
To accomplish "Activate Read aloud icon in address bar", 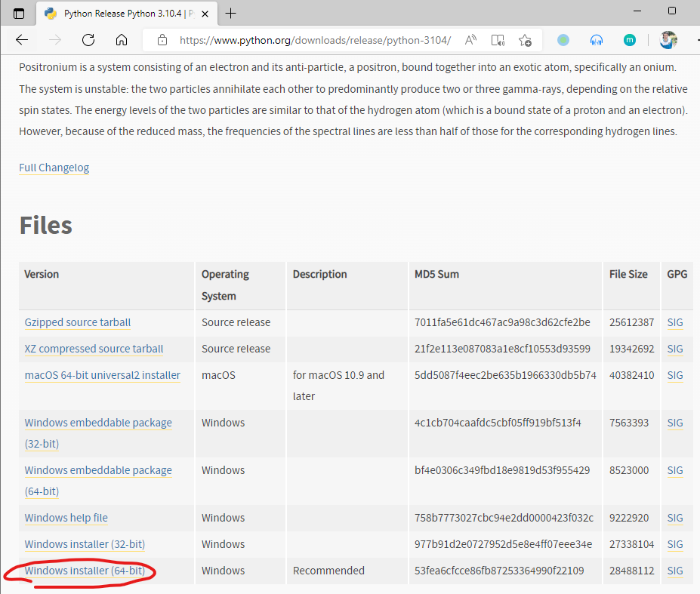I will [x=470, y=40].
